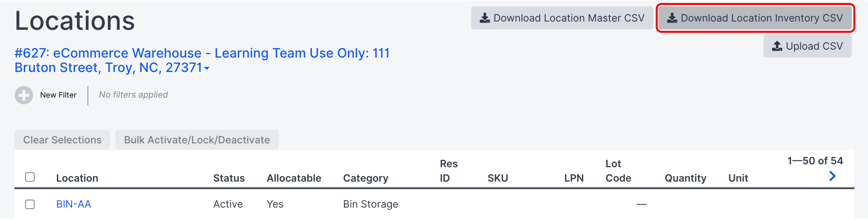Expand the warehouse selector dropdown arrow
This screenshot has height=219, width=868.
coord(207,68)
